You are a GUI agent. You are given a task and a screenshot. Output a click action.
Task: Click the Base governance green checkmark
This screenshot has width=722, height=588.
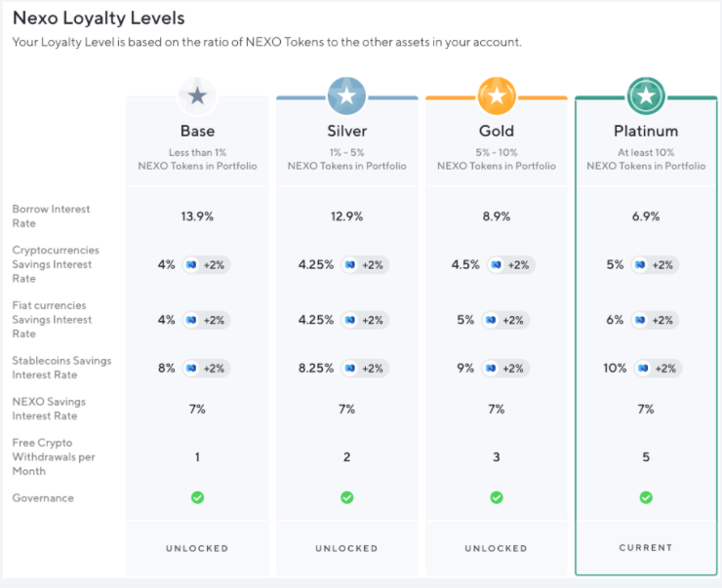[x=197, y=497]
